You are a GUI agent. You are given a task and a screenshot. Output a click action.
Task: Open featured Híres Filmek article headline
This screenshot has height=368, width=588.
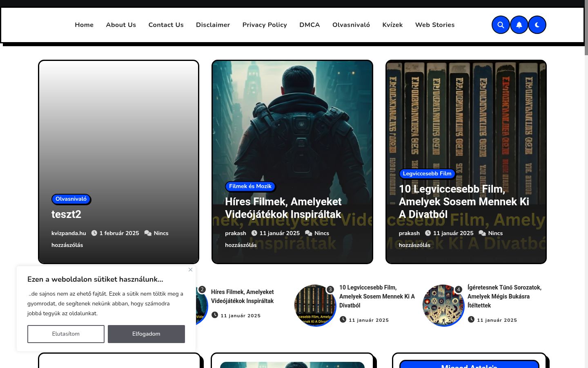point(283,208)
